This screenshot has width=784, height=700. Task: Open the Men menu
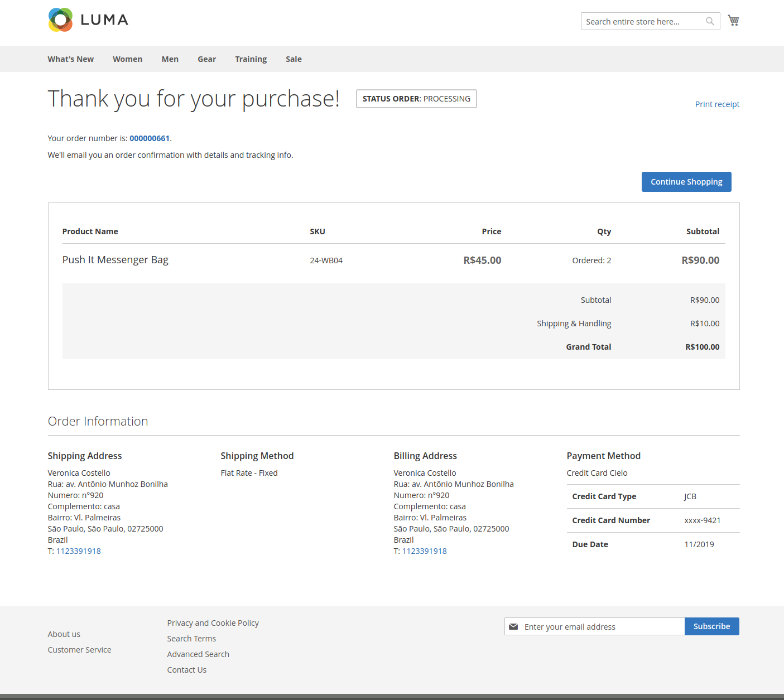coord(170,59)
